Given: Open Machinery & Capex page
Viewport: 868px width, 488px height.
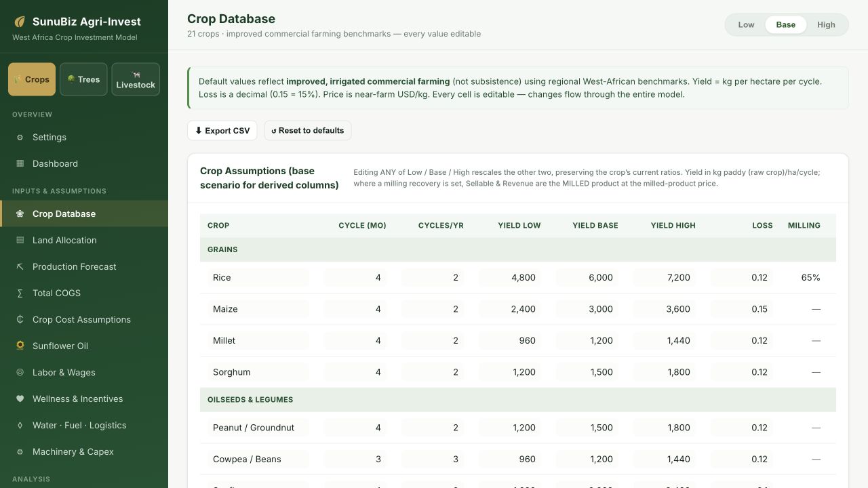Looking at the screenshot, I should tap(84, 452).
